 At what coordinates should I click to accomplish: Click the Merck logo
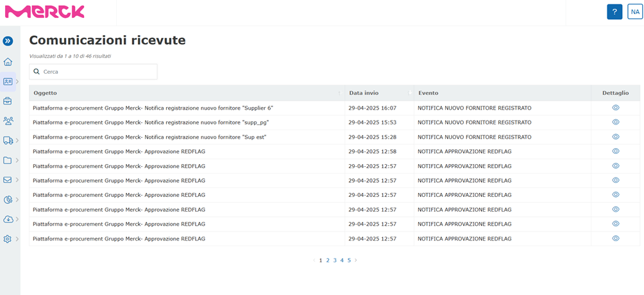45,12
